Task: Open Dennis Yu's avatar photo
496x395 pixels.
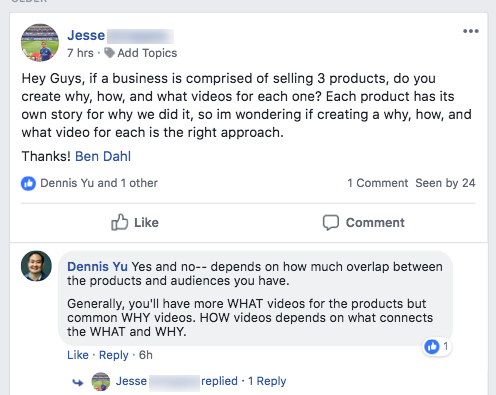Action: 36,266
